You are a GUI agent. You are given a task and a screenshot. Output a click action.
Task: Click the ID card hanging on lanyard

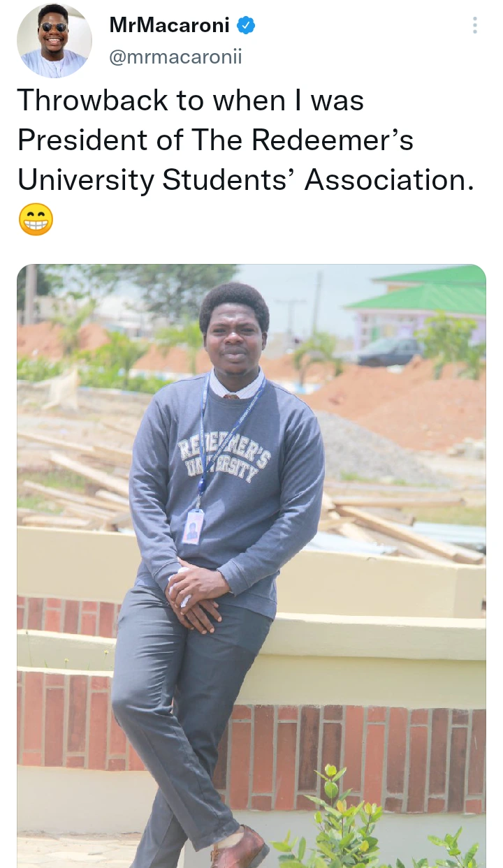pos(193,527)
